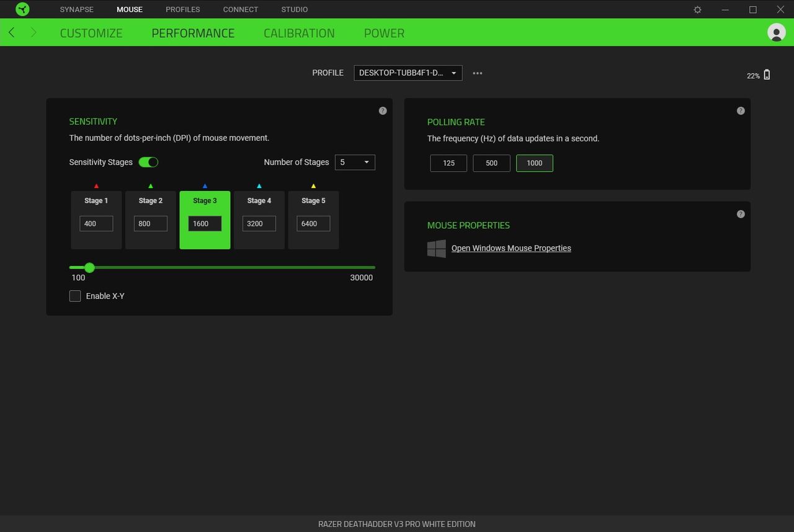Image resolution: width=794 pixels, height=532 pixels.
Task: Click the Stage 2 DPI field 800
Action: tap(151, 223)
